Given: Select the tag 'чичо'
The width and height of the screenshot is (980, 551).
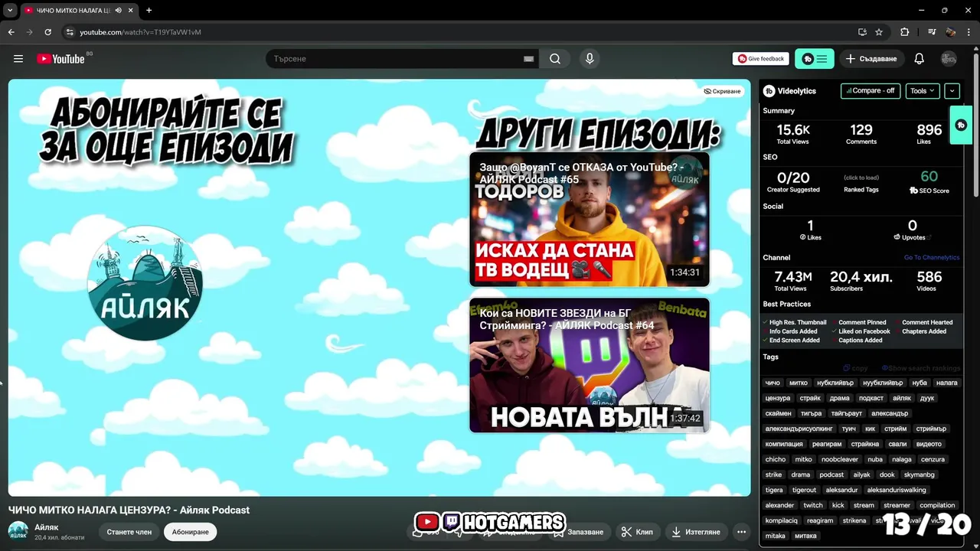Looking at the screenshot, I should [x=773, y=383].
